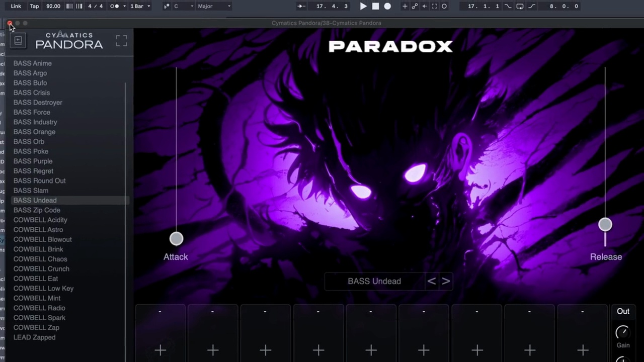This screenshot has width=644, height=362.
Task: Load the COWBELL Astro preset
Action: click(x=38, y=230)
